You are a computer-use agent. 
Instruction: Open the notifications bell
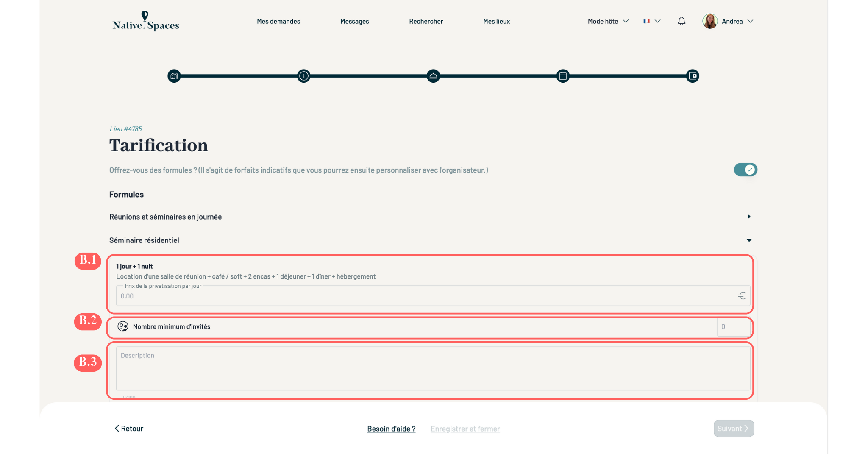coord(681,21)
